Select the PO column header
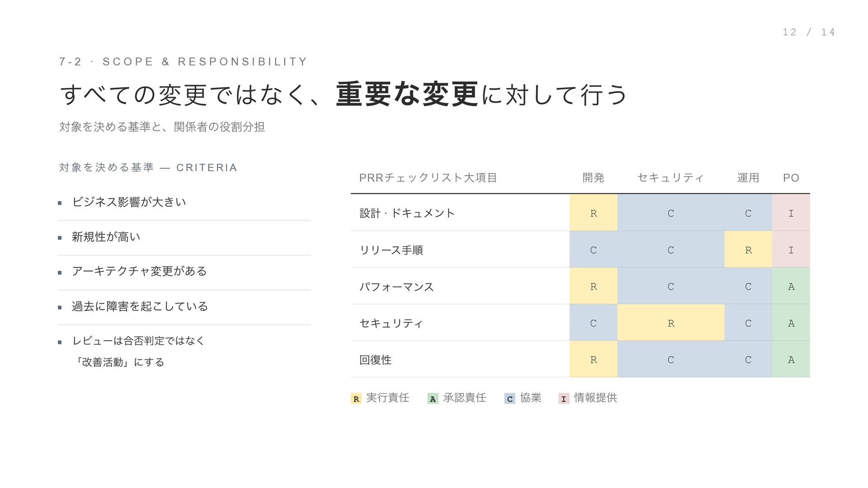This screenshot has width=868, height=488. [x=791, y=178]
